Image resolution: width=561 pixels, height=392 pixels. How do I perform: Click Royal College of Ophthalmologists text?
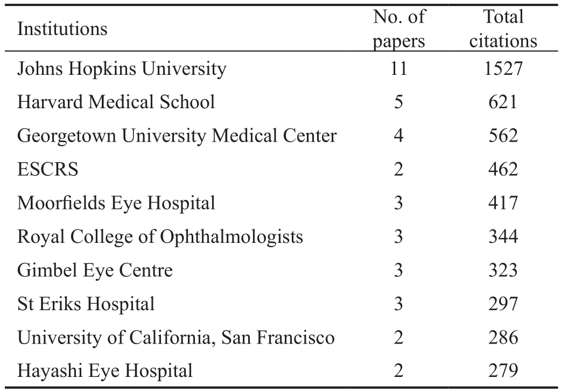pyautogui.click(x=160, y=236)
